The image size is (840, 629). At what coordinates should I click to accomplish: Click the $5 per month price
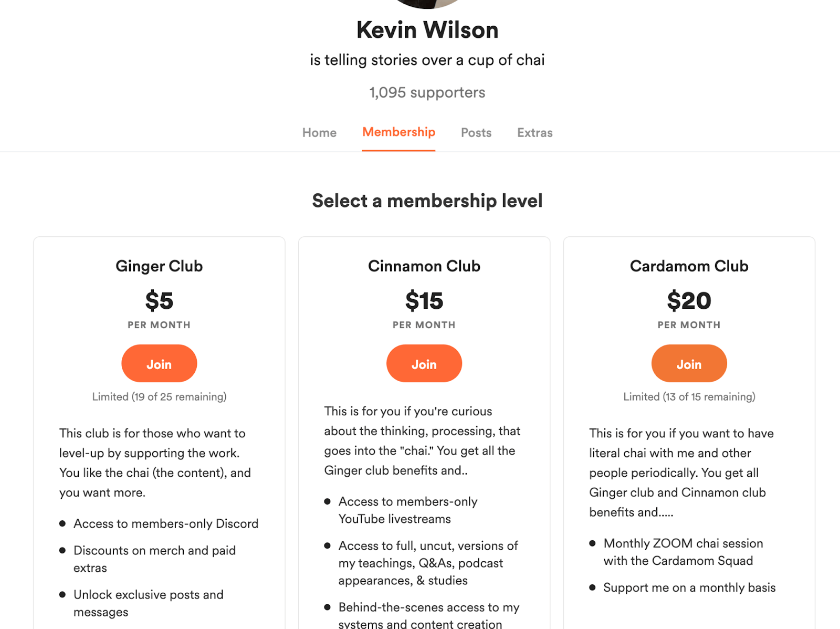tap(159, 302)
